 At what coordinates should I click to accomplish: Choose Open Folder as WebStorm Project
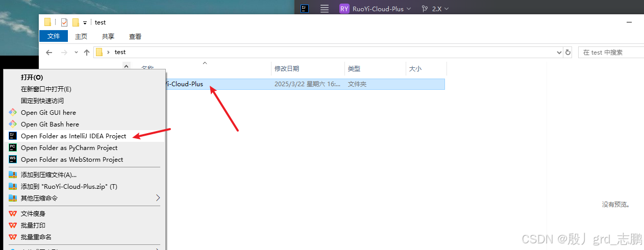(x=85, y=159)
